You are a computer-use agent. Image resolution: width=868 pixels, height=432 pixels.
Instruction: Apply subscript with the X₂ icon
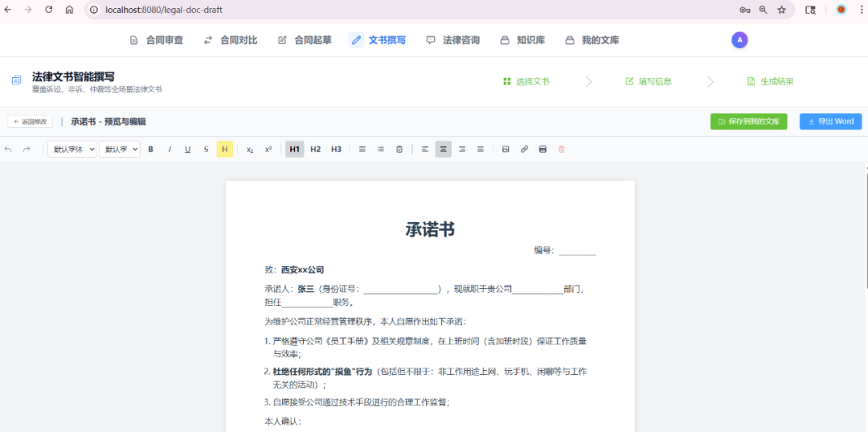point(250,149)
